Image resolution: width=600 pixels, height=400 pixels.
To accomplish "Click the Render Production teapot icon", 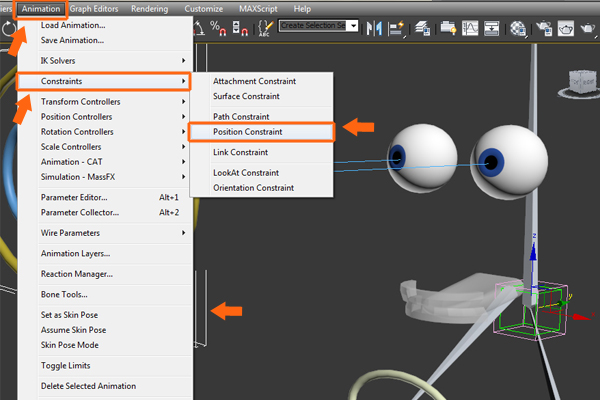I will tap(588, 28).
